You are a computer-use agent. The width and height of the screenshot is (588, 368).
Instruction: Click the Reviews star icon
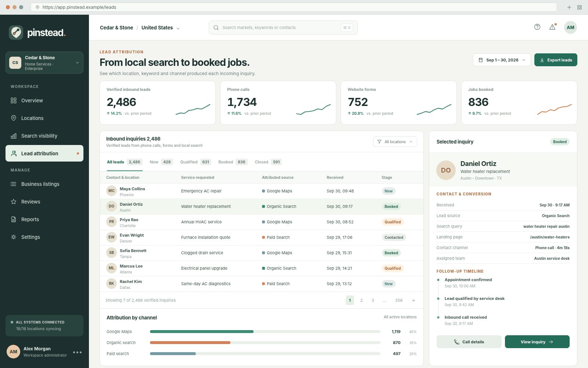(14, 202)
